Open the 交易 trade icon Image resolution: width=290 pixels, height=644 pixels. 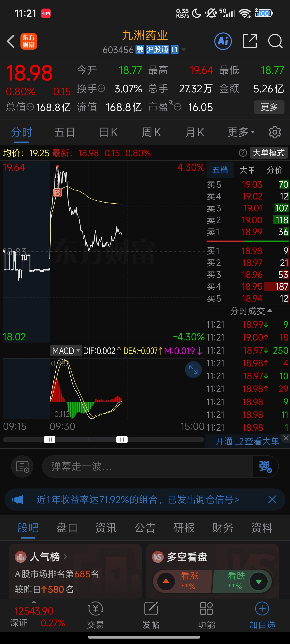95,609
